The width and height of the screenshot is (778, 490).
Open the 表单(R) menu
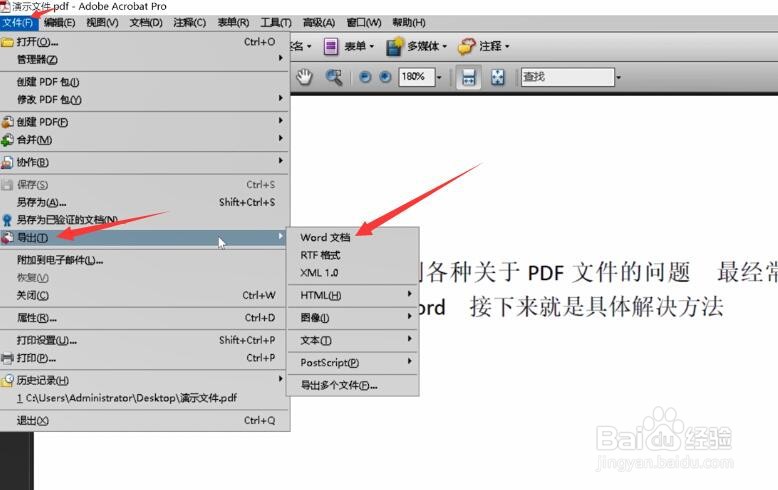click(x=233, y=23)
